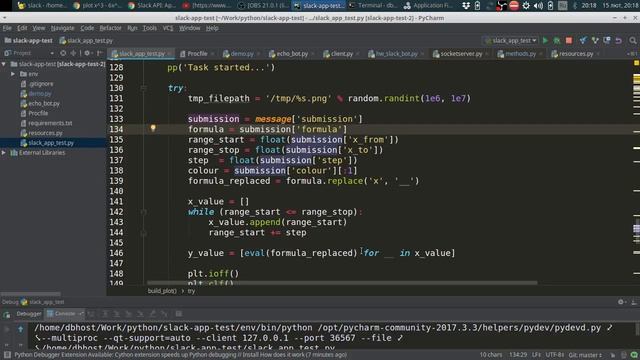Click the Debug panel hide/download icon
The width and height of the screenshot is (640, 360).
coord(634,302)
